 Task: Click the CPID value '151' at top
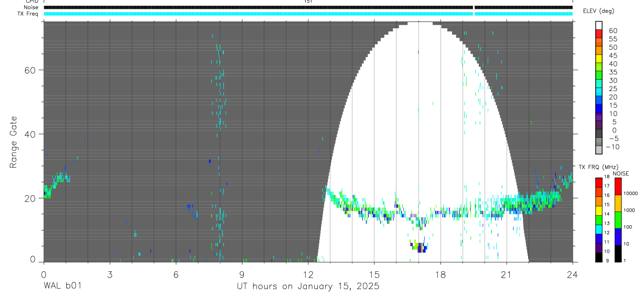(x=308, y=2)
